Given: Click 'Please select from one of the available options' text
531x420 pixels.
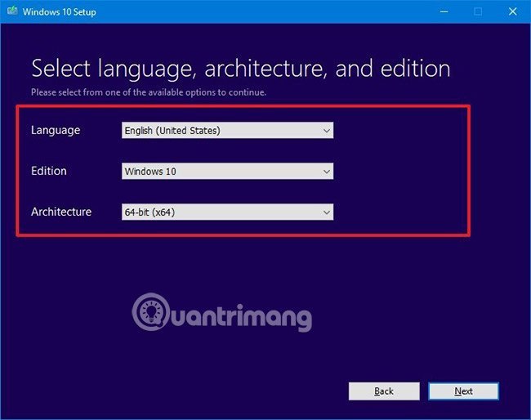Looking at the screenshot, I should point(149,92).
